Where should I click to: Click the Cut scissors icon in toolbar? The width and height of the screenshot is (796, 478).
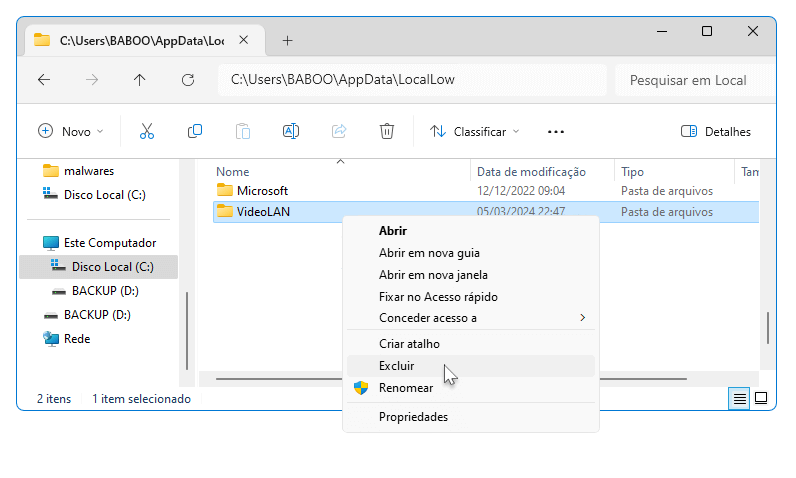click(x=147, y=131)
